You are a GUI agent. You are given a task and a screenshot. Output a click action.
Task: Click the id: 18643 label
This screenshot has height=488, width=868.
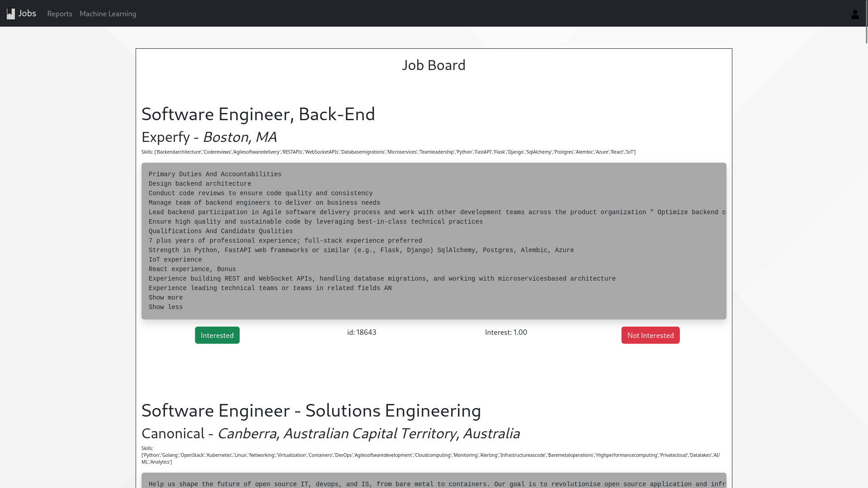[361, 332]
